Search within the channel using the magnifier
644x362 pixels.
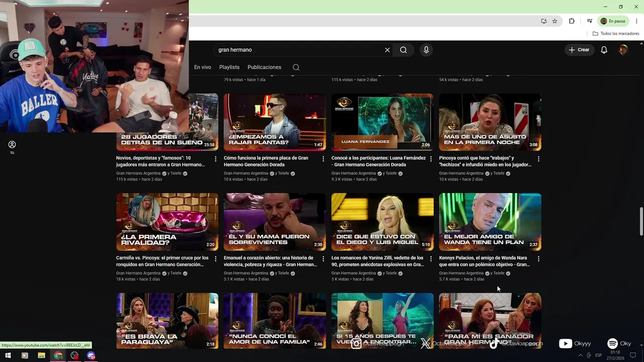pos(296,67)
